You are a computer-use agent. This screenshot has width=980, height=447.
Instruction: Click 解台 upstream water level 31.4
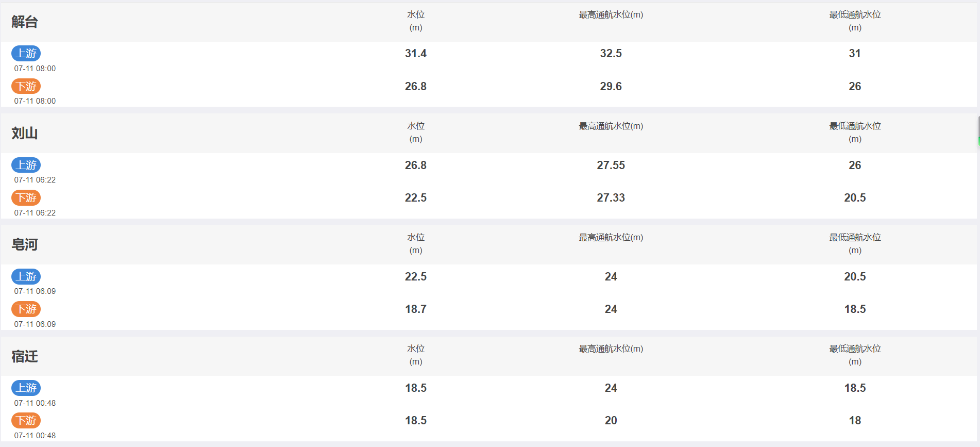416,53
